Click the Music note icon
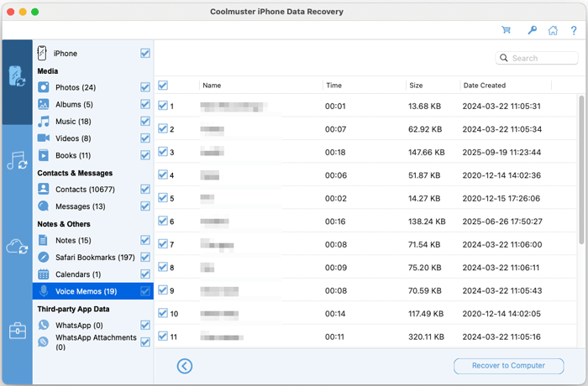This screenshot has height=386, width=588. click(44, 121)
